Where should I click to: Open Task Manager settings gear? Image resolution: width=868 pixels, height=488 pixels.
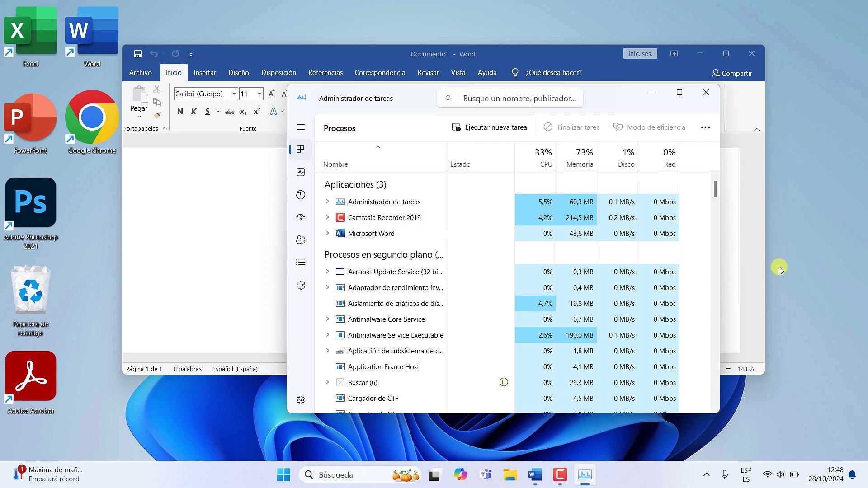click(301, 400)
